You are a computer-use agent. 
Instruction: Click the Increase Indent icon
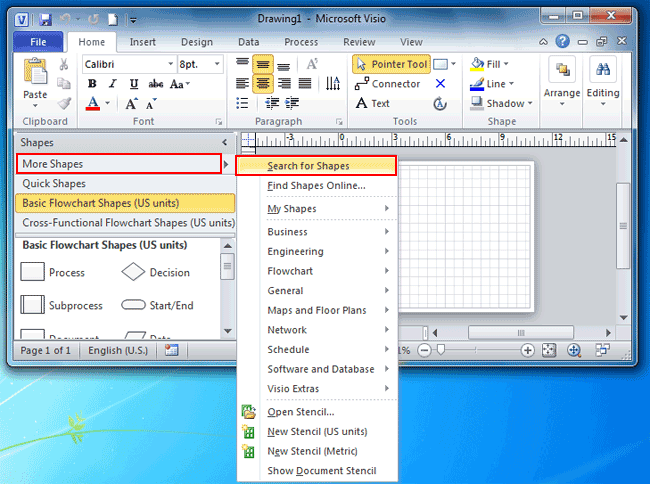click(x=292, y=103)
